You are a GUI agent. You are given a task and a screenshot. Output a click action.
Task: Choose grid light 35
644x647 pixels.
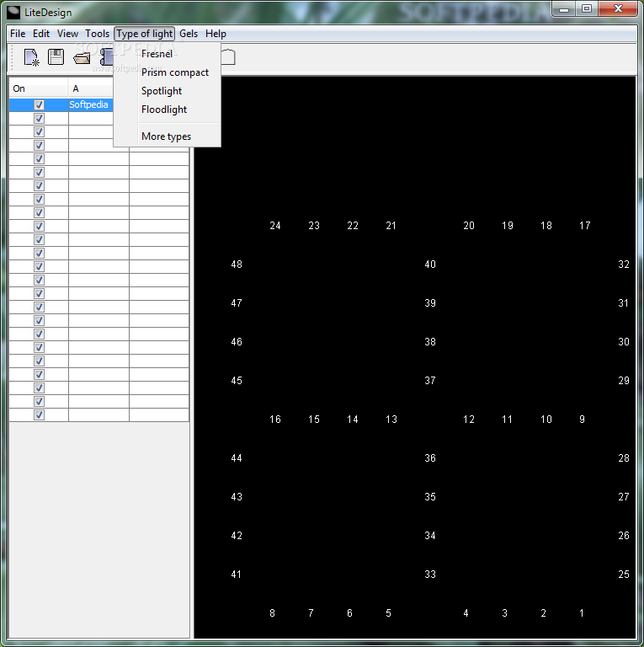[x=430, y=497]
